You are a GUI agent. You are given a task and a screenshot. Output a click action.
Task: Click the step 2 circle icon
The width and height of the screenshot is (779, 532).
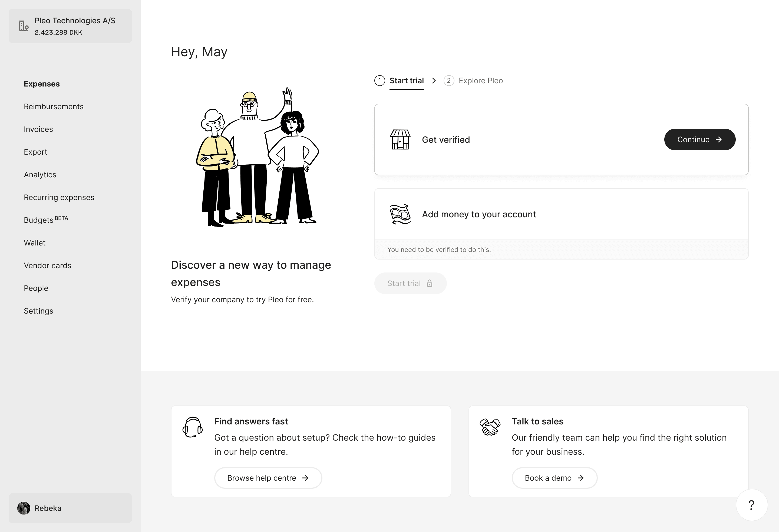(449, 81)
